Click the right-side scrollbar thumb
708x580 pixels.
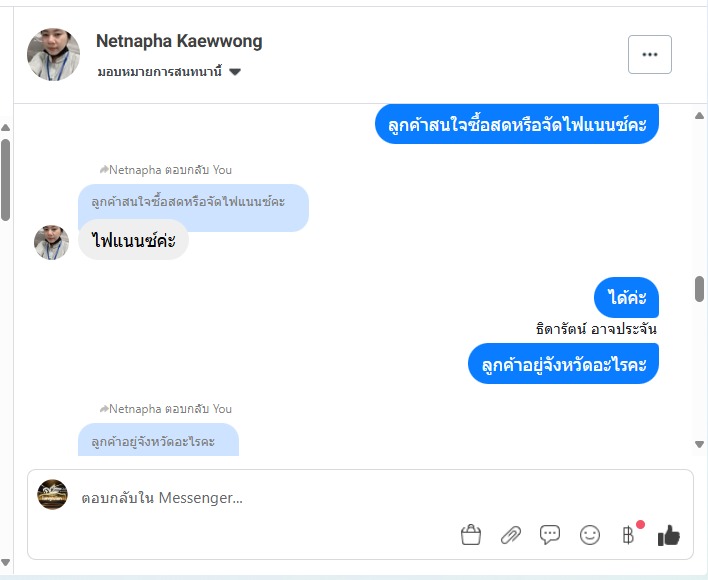(x=699, y=289)
